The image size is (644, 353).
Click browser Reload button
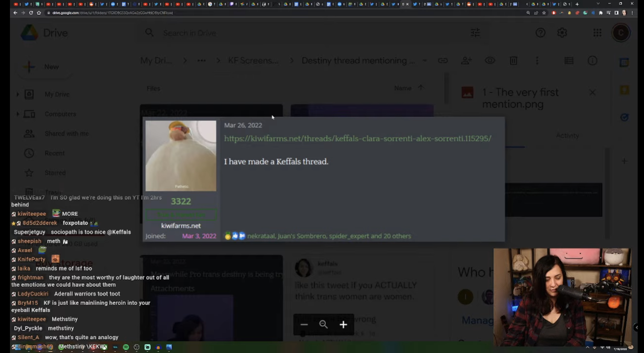pyautogui.click(x=31, y=13)
